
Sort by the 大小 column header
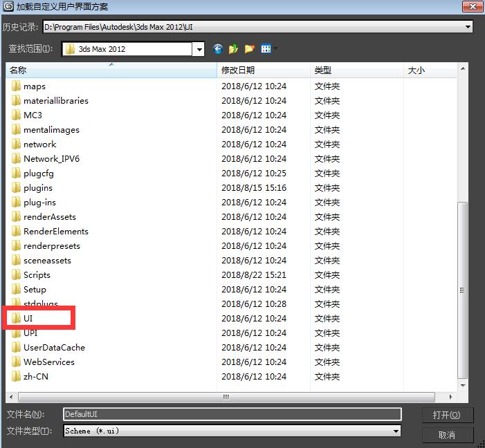coord(430,71)
